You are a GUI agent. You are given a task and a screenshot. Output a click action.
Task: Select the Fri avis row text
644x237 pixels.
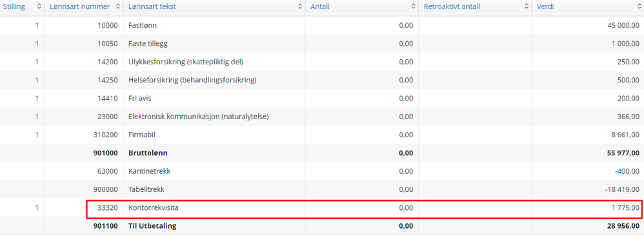140,99
